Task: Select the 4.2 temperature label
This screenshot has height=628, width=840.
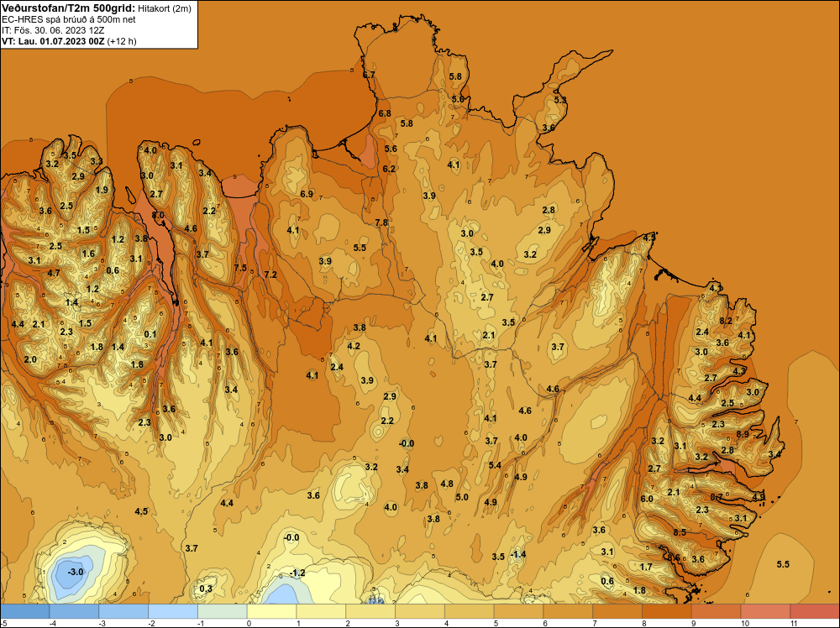Action: (354, 346)
